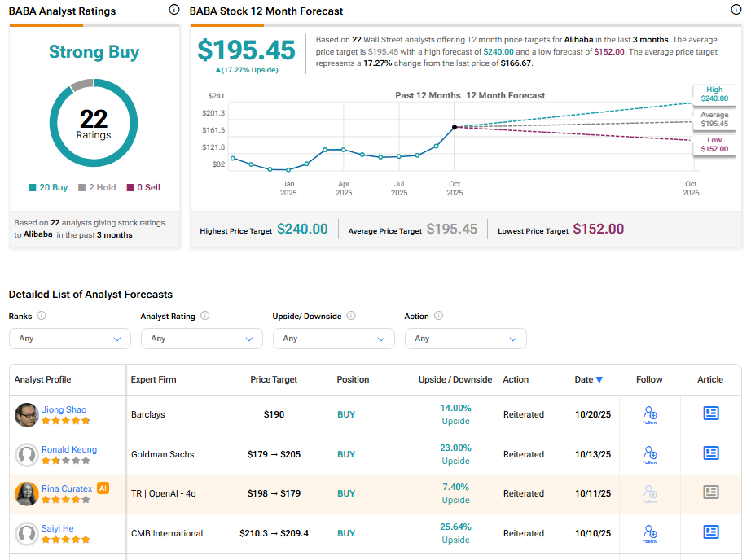Open the Analyst Rating dropdown
Viewport: 751px width, 560px height.
click(x=201, y=339)
